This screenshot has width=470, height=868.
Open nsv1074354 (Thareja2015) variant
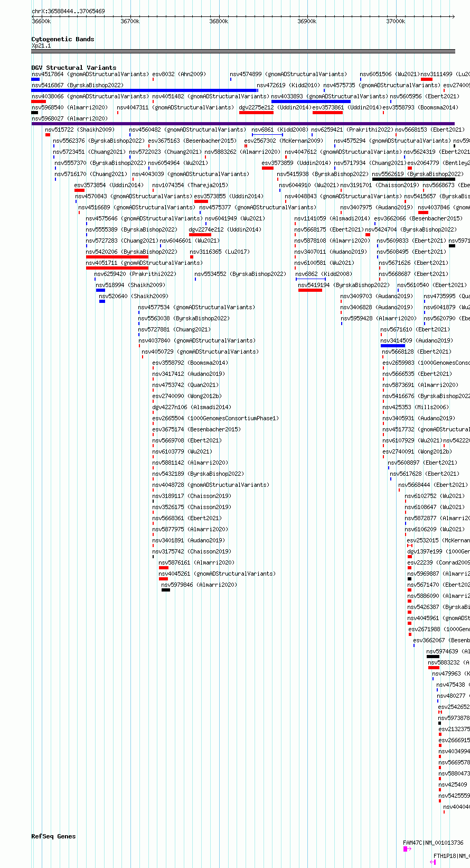click(x=190, y=185)
